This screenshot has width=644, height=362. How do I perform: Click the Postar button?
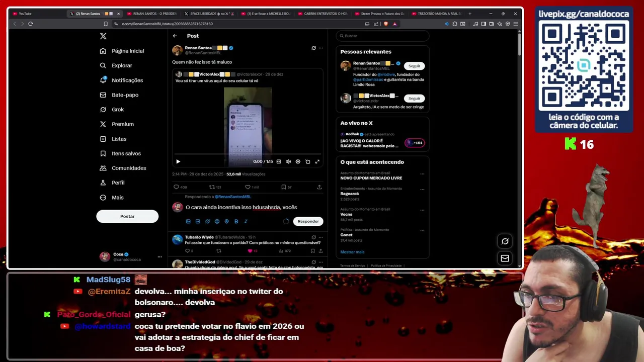(127, 216)
